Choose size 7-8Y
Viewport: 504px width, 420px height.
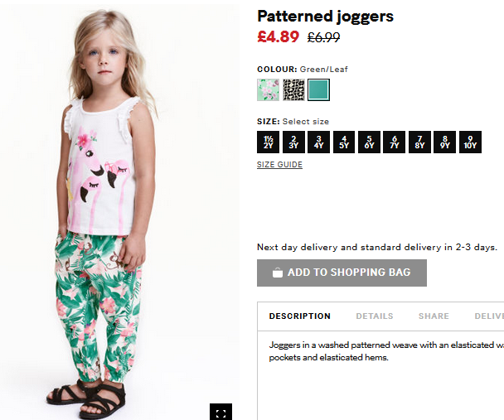click(x=419, y=142)
